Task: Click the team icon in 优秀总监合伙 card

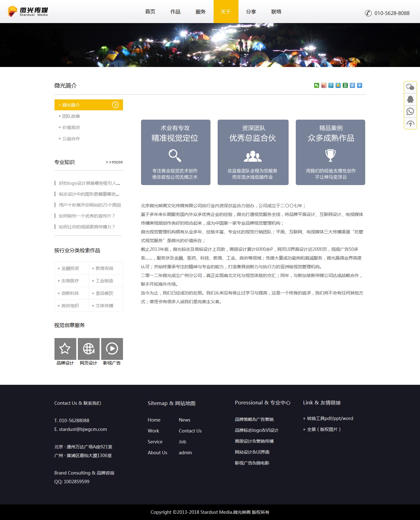Action: click(253, 156)
